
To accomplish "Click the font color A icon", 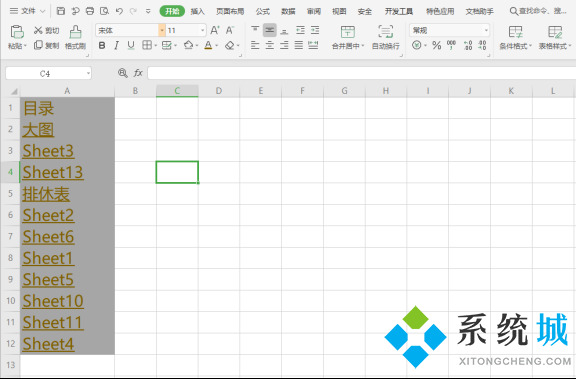I will [x=208, y=45].
